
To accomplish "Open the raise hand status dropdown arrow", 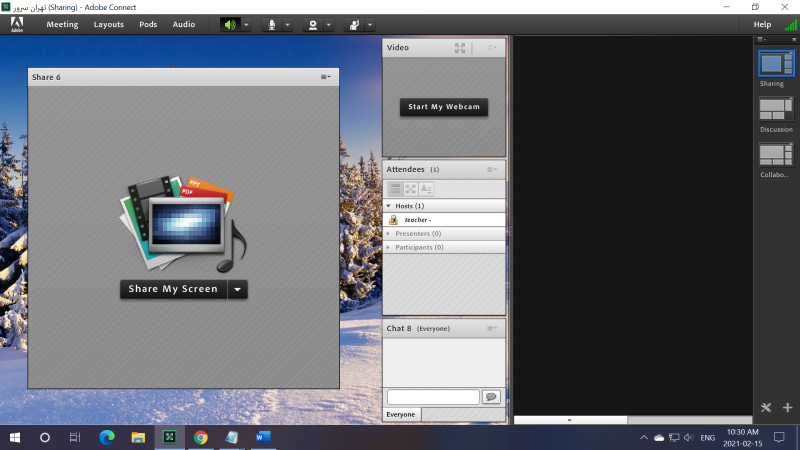I will [370, 24].
